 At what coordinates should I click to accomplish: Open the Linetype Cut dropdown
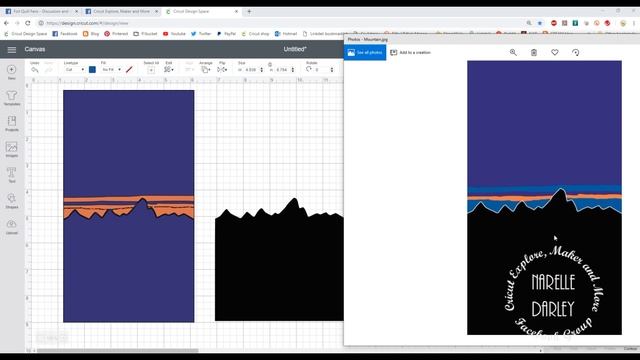(x=74, y=70)
